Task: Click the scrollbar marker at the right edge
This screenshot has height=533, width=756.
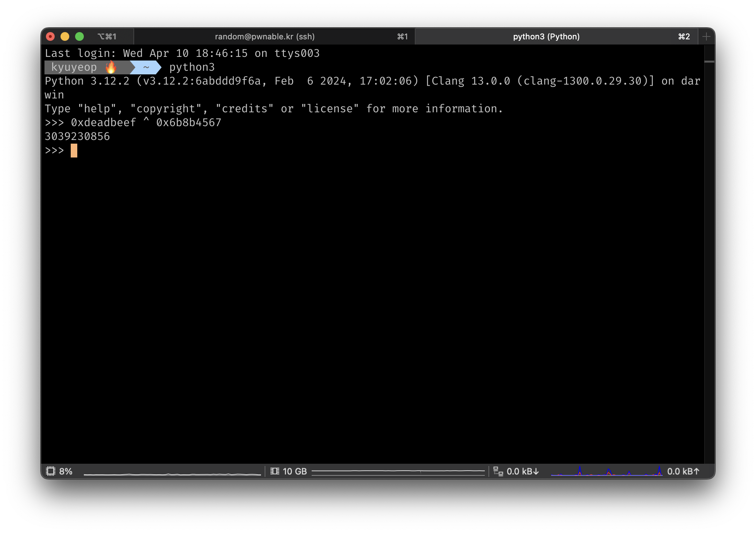Action: (x=709, y=62)
